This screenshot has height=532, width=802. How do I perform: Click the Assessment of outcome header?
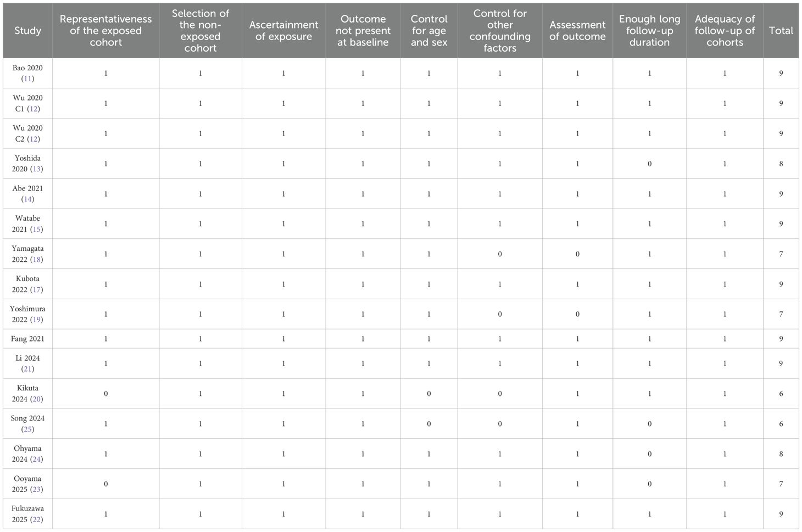(577, 31)
